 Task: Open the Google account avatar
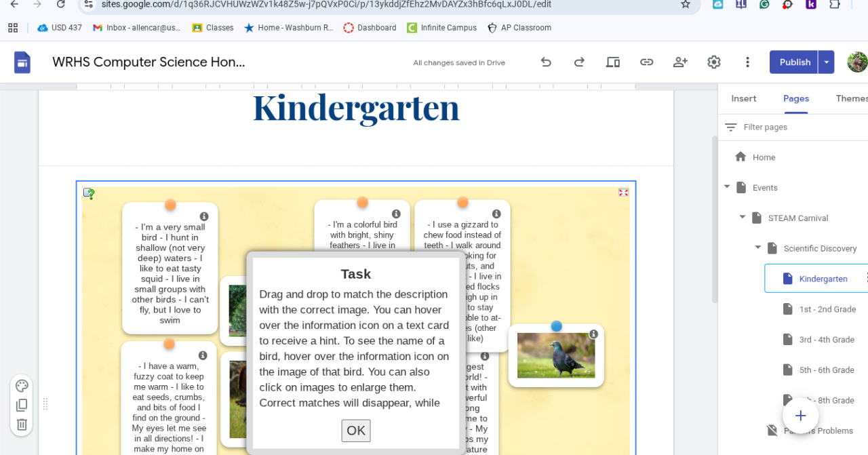pyautogui.click(x=857, y=62)
